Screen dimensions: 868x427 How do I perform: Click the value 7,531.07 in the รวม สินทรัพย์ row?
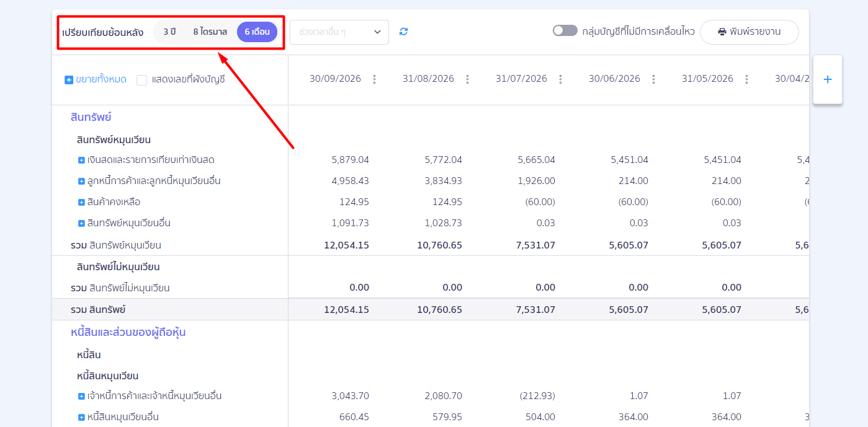[536, 309]
